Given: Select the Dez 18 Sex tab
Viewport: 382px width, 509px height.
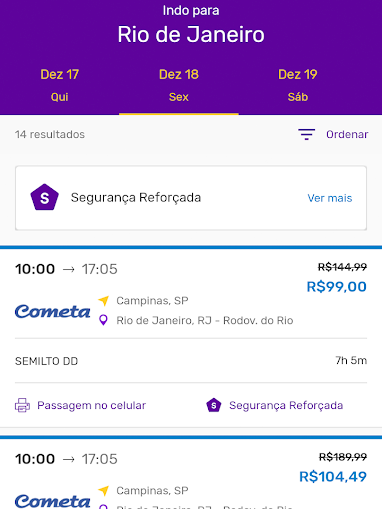Looking at the screenshot, I should [179, 85].
